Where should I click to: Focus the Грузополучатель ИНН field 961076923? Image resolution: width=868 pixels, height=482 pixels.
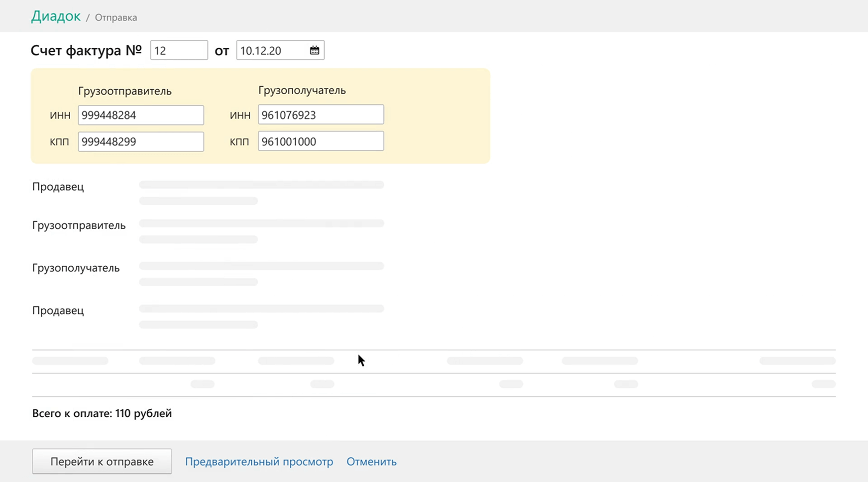click(321, 115)
